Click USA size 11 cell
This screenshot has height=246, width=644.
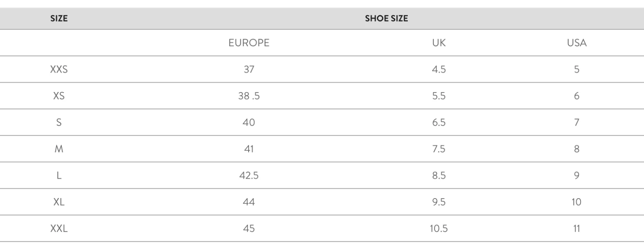click(x=577, y=228)
